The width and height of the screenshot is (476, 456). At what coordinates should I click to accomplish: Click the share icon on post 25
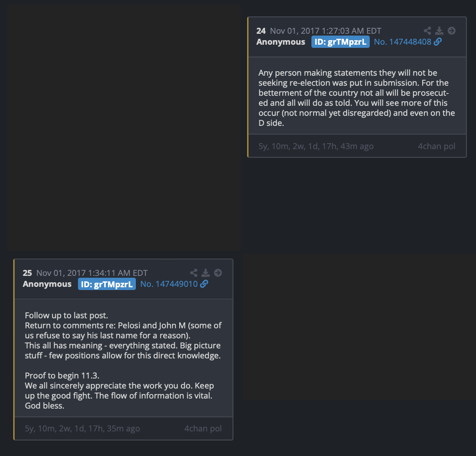click(194, 273)
